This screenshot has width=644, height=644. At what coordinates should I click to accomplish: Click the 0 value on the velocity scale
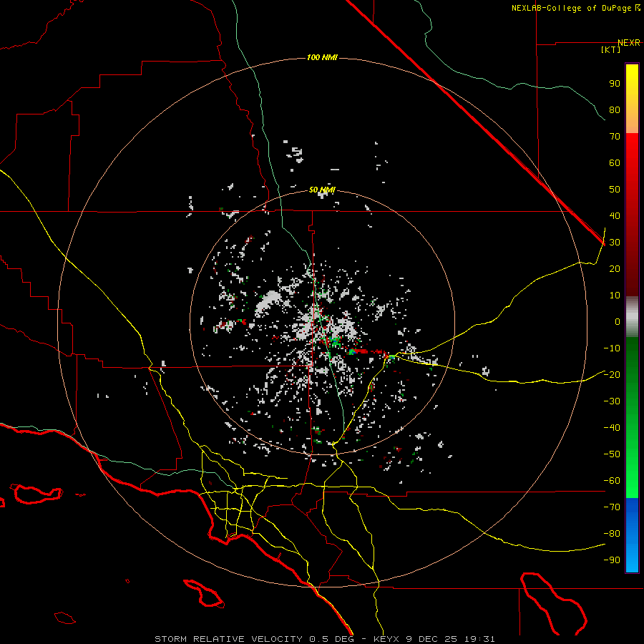coord(618,322)
